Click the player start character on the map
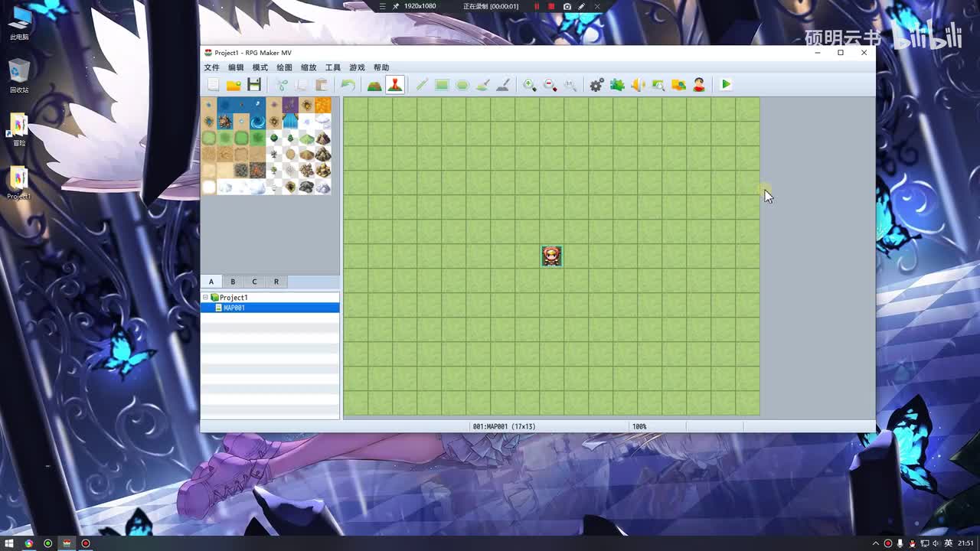 coord(551,256)
